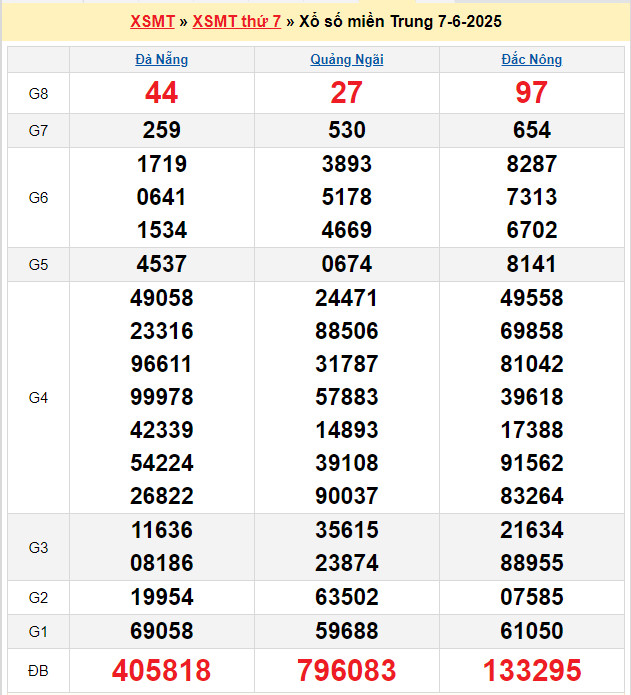Click the G4 number 24471

(347, 298)
